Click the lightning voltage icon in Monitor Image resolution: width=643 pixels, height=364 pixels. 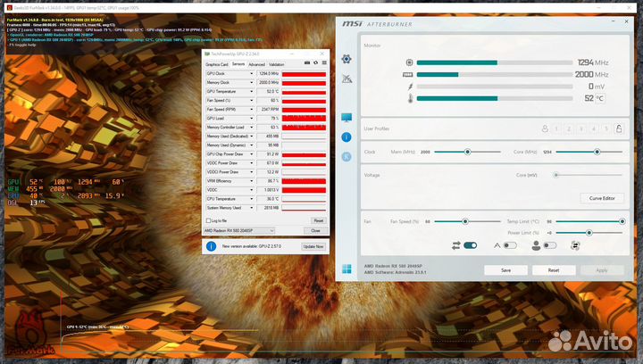pos(411,87)
